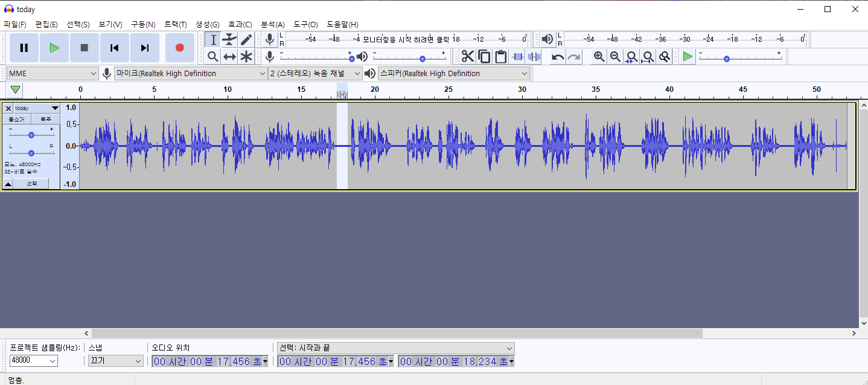The width and height of the screenshot is (868, 385).
Task: Select the Time Shift tool
Action: 229,57
